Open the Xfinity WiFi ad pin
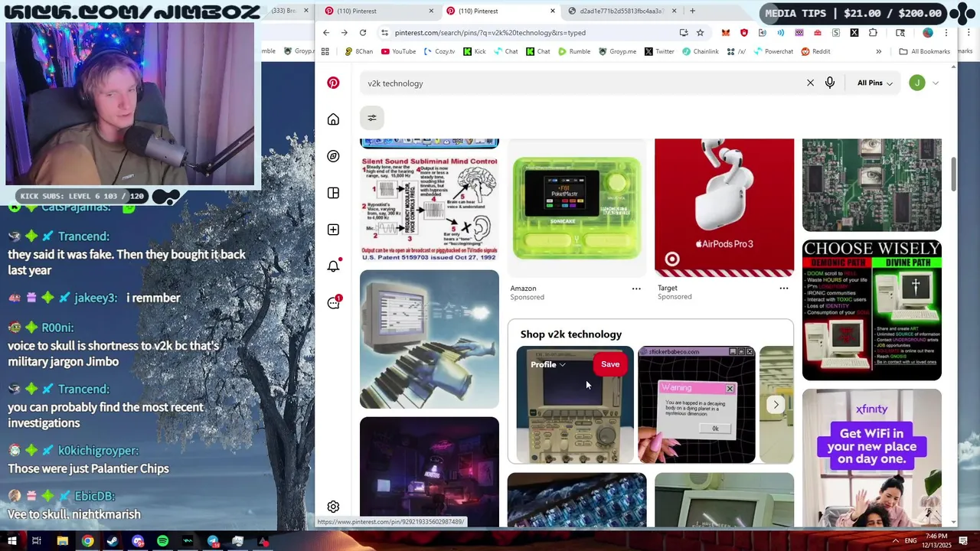Image resolution: width=980 pixels, height=551 pixels. pyautogui.click(x=872, y=458)
